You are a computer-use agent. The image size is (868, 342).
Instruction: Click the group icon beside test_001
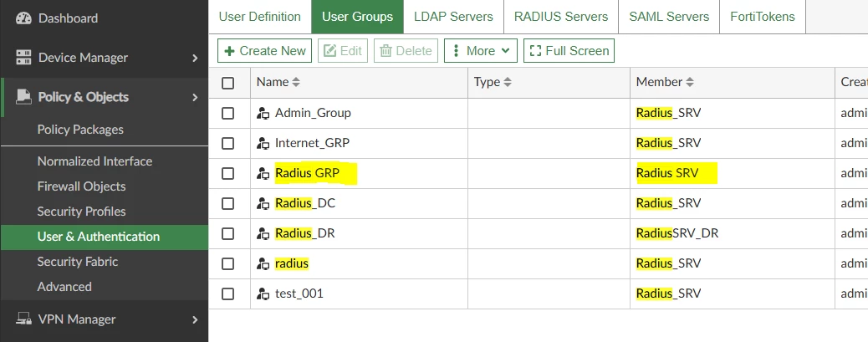tap(263, 294)
